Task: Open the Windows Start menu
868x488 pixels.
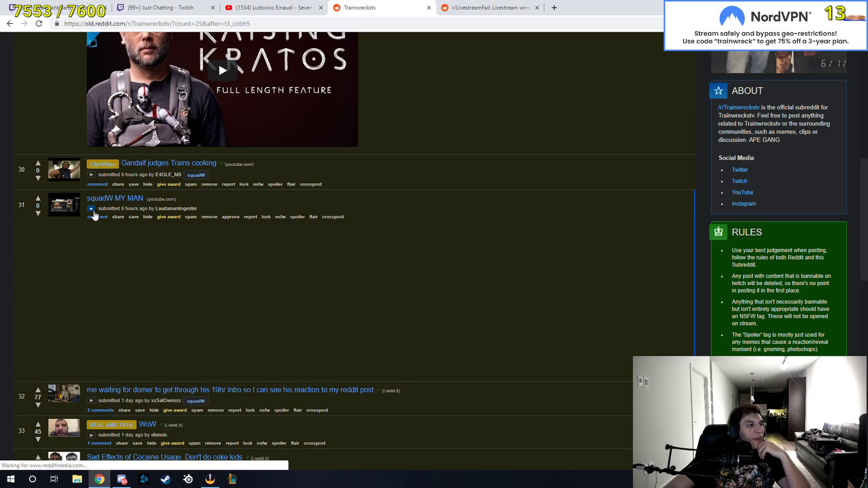Action: [10, 479]
